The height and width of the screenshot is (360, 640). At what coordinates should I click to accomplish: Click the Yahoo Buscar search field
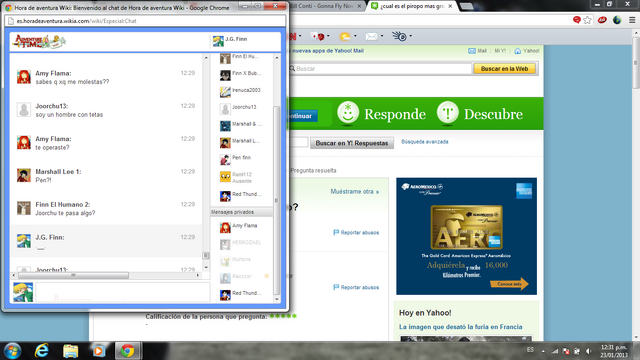[380, 69]
